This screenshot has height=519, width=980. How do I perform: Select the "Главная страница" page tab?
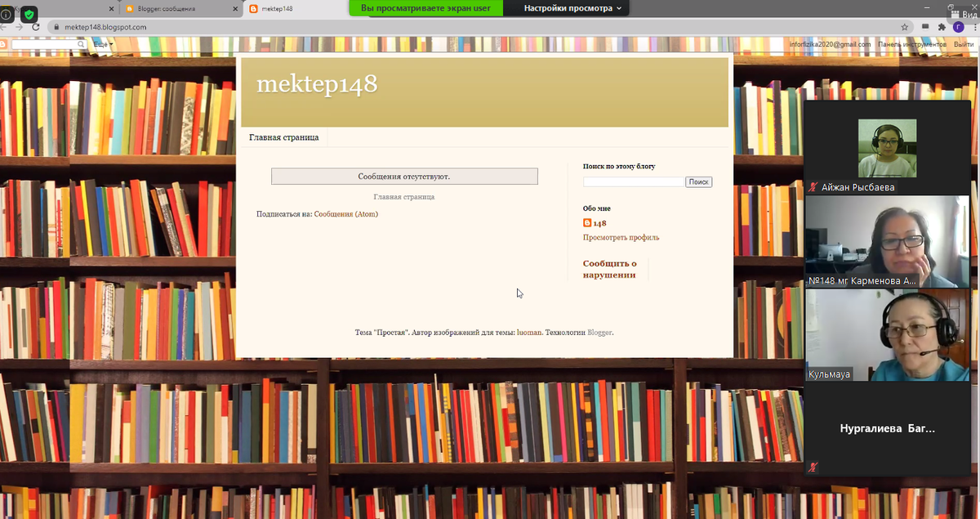point(283,137)
